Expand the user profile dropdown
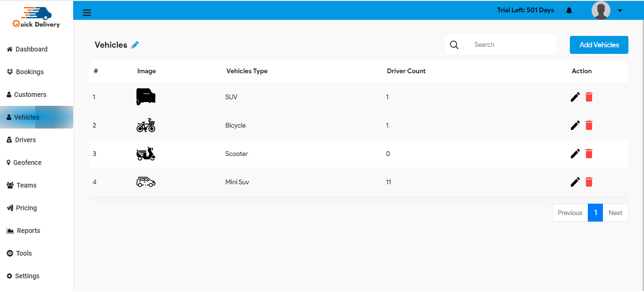The width and height of the screenshot is (644, 292). 620,10
